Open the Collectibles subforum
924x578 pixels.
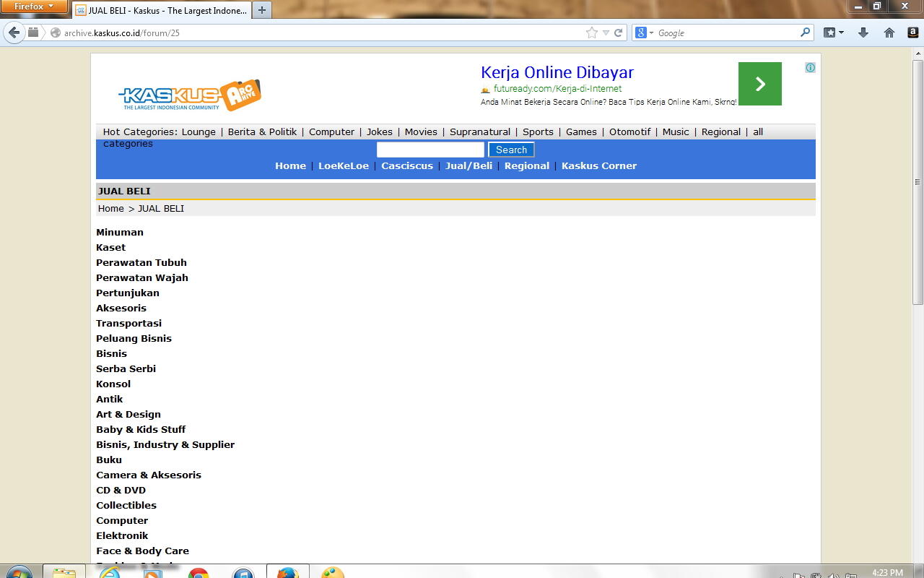126,505
